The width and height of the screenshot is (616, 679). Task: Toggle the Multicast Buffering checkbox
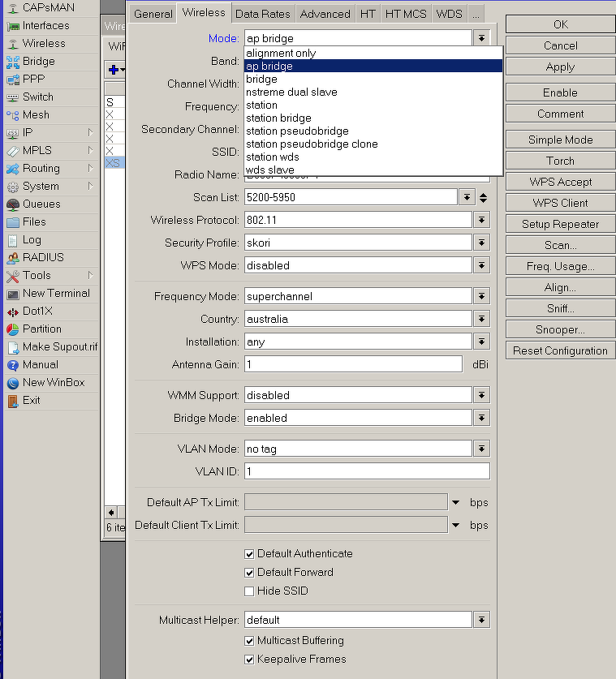point(249,640)
